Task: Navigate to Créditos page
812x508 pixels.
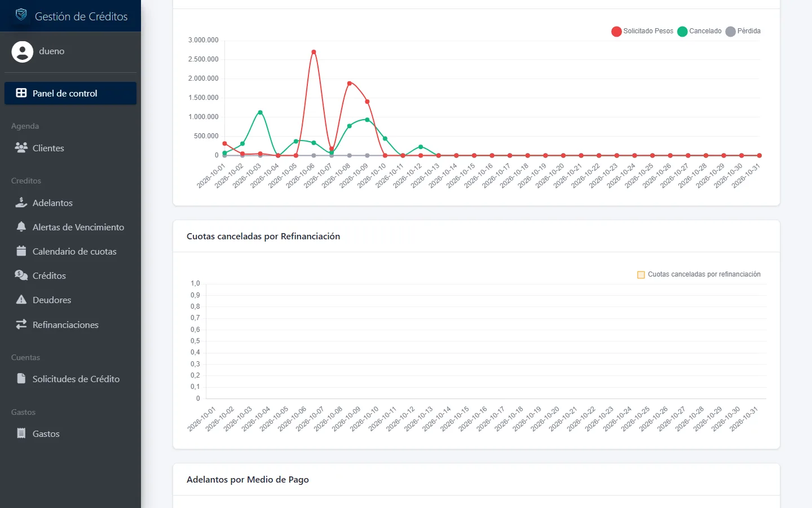Action: coord(70,275)
